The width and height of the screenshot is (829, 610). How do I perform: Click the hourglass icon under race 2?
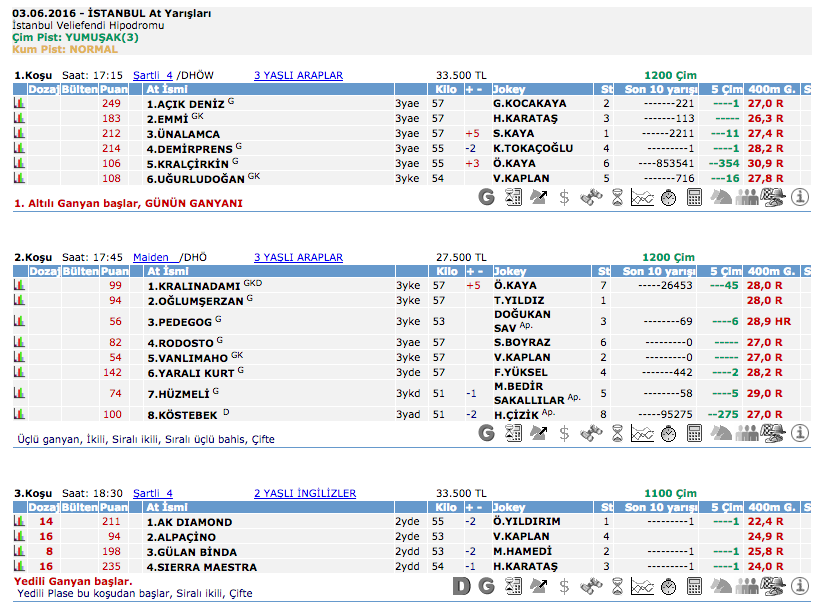[617, 433]
